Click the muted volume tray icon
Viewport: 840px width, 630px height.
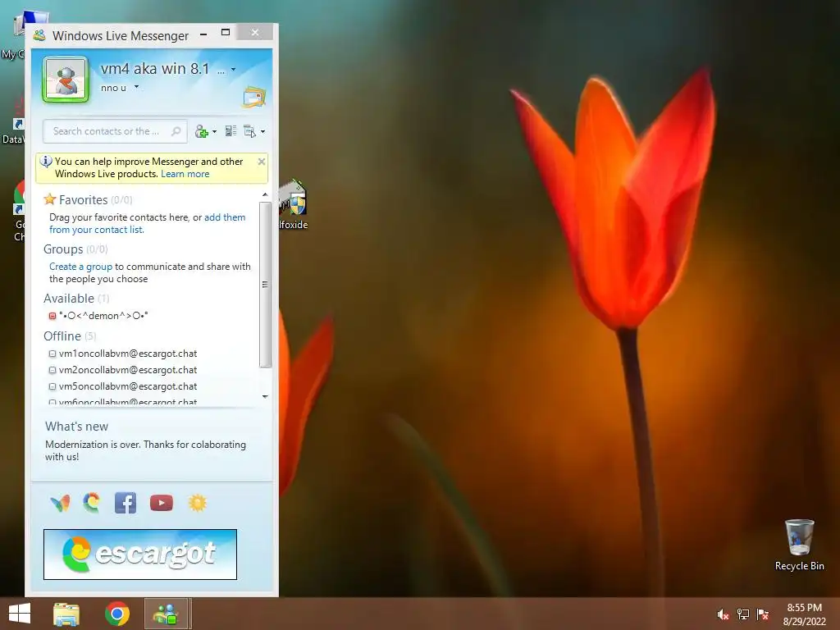pos(724,614)
